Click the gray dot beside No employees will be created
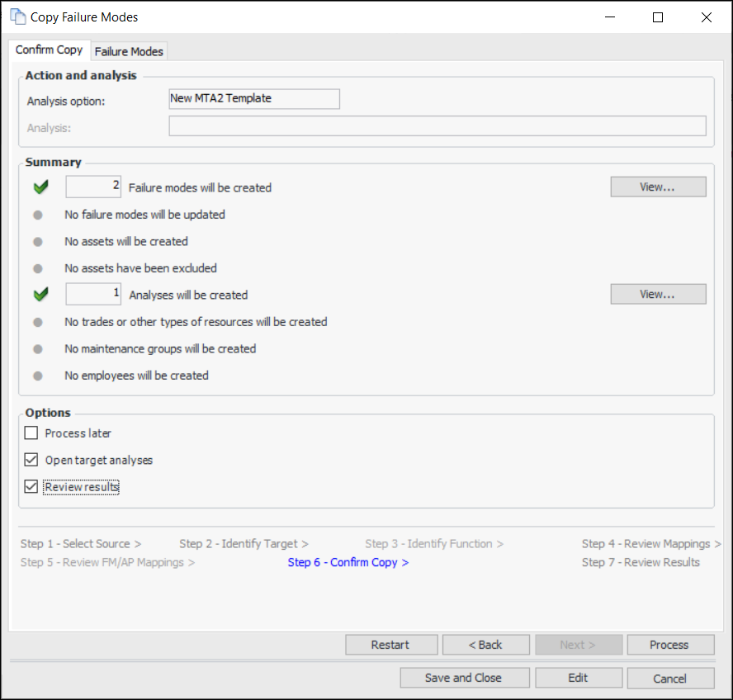Screen dimensions: 733x700 pyautogui.click(x=37, y=376)
